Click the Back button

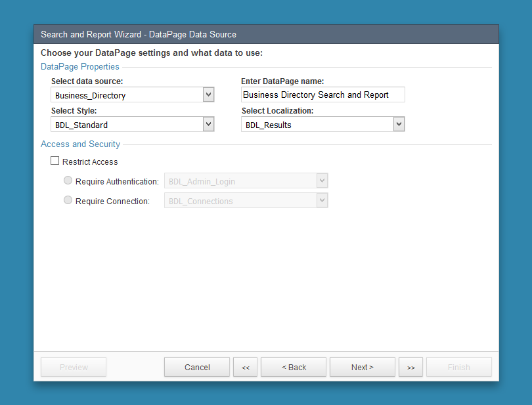coord(293,367)
